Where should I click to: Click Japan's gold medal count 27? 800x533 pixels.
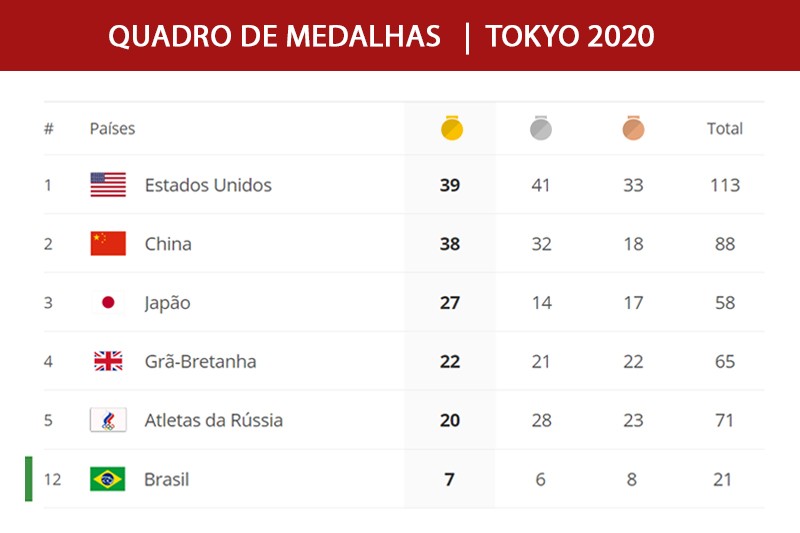[450, 302]
